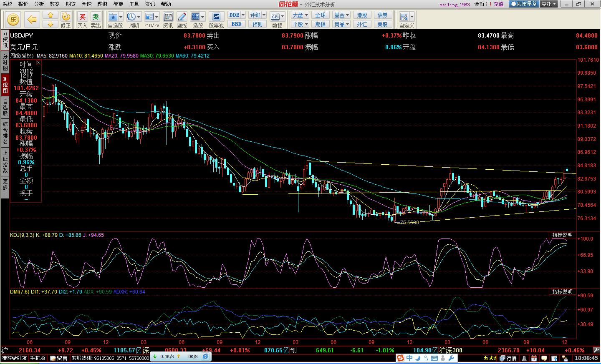Open the 期货 menu

click(x=71, y=4)
